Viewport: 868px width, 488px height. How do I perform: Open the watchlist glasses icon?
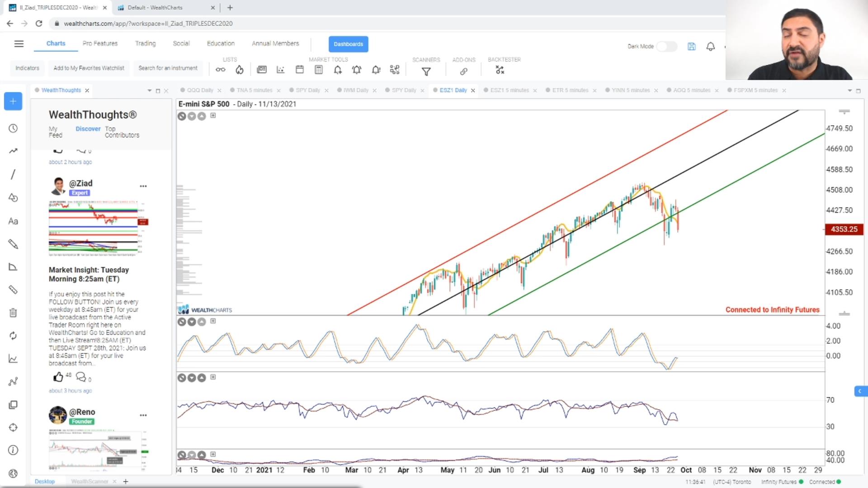click(220, 70)
